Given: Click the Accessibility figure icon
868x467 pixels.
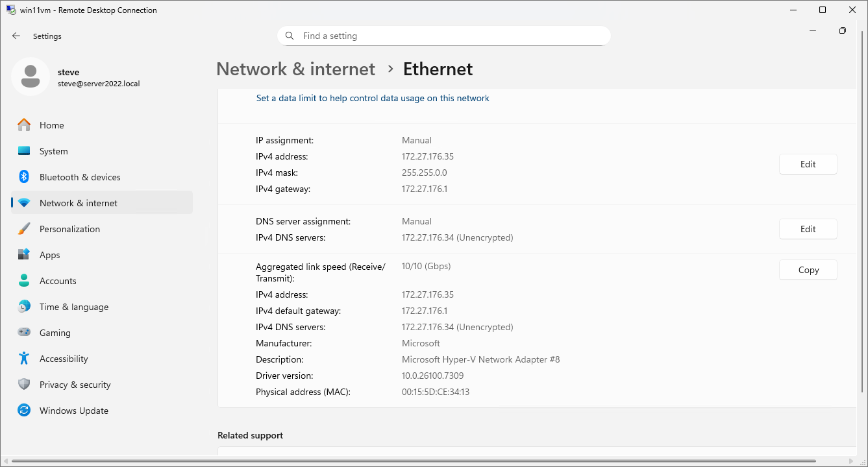Looking at the screenshot, I should tap(24, 359).
